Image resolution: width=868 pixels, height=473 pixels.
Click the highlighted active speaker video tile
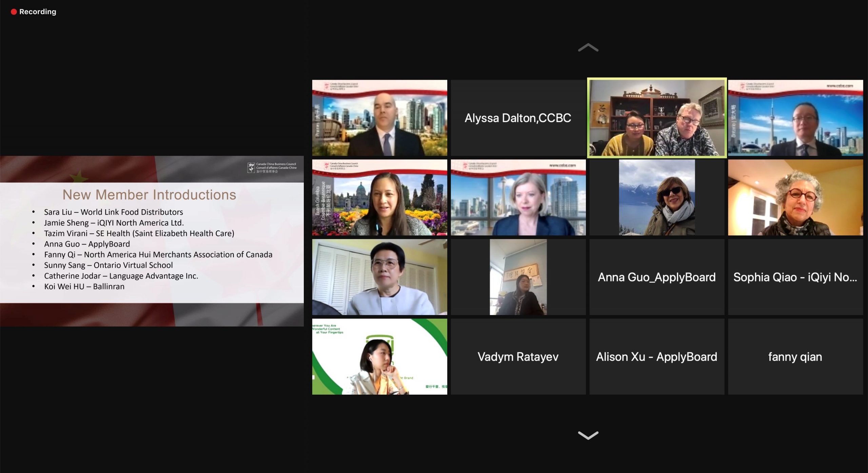pyautogui.click(x=656, y=118)
